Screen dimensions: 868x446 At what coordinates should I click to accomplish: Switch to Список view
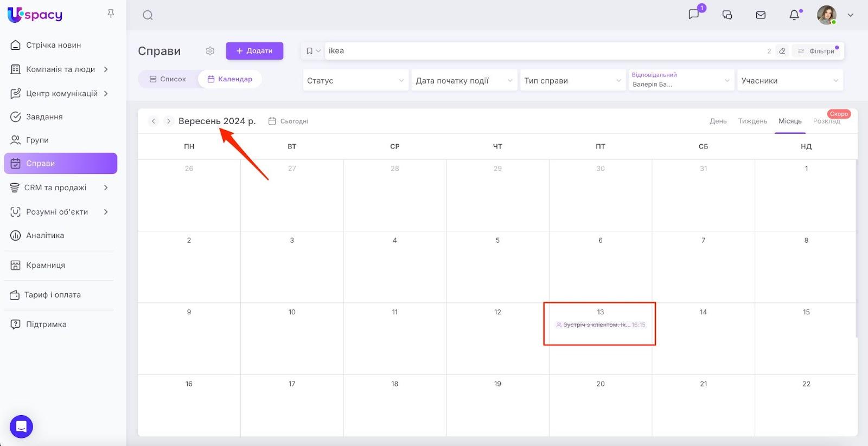tap(168, 79)
